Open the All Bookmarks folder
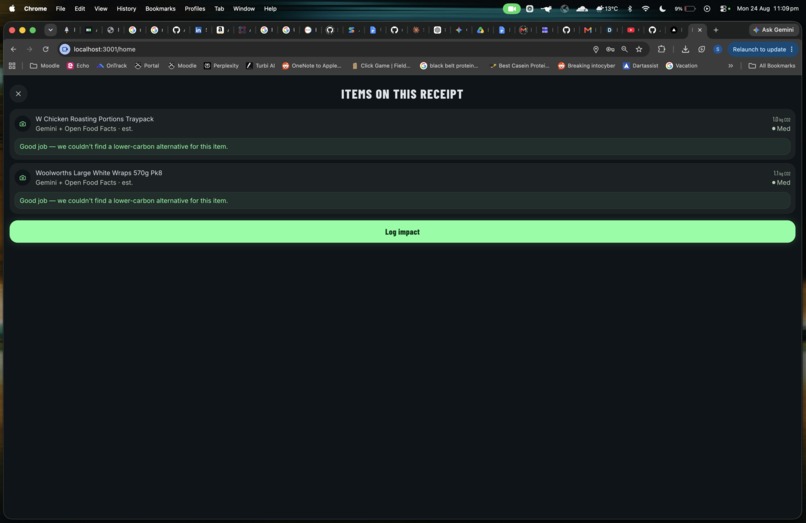Screen dimensions: 806x523 tap(772, 66)
